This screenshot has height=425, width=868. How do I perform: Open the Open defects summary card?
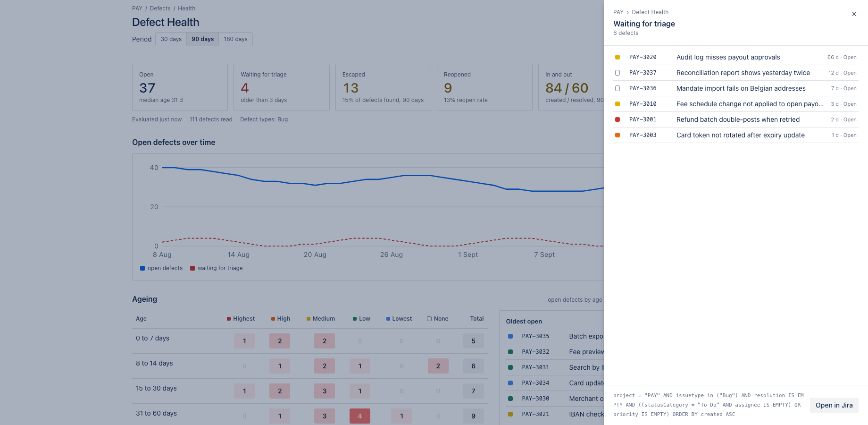click(x=180, y=87)
